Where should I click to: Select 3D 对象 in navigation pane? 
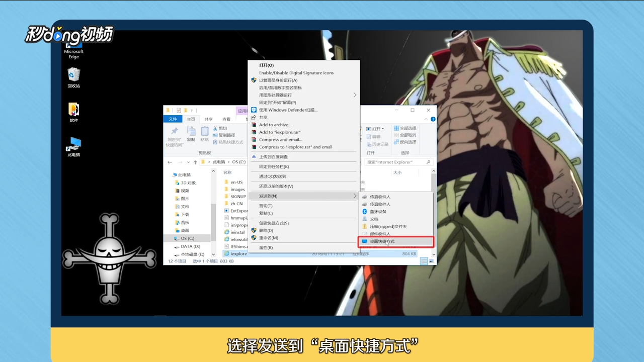(185, 183)
